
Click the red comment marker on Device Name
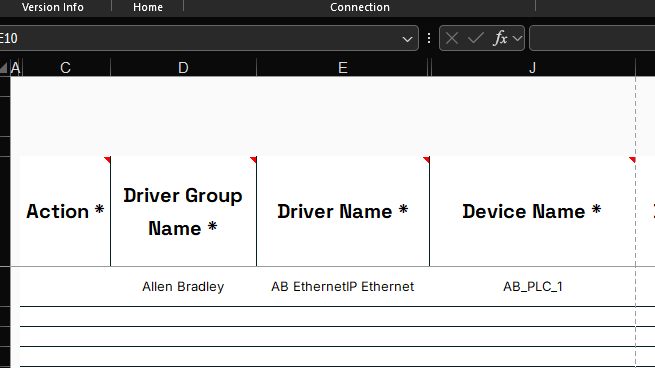tap(632, 159)
